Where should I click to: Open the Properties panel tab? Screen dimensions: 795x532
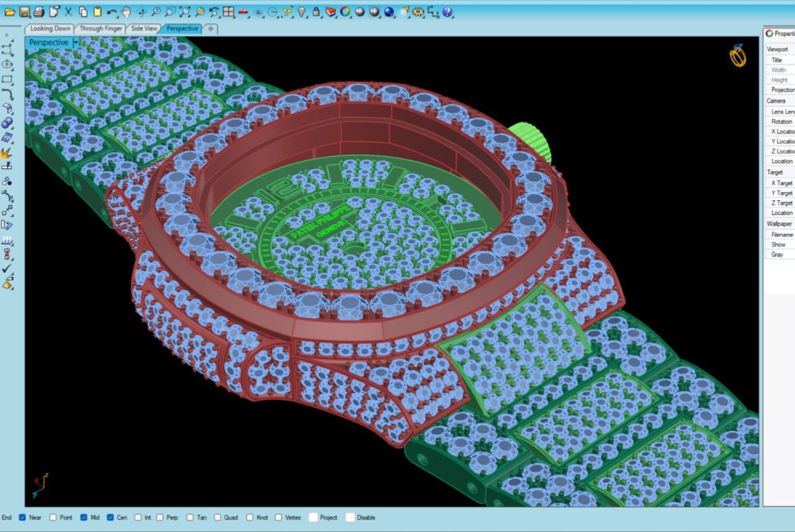point(780,33)
